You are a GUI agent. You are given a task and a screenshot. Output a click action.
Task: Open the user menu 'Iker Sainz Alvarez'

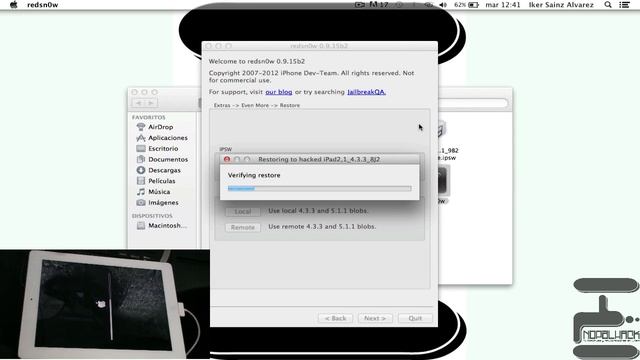coord(561,5)
